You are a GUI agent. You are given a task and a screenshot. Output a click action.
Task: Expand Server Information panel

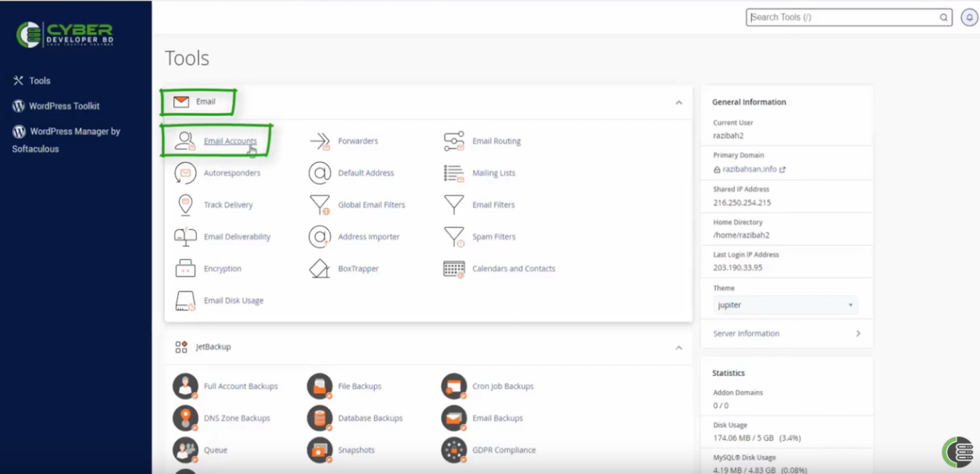point(786,333)
